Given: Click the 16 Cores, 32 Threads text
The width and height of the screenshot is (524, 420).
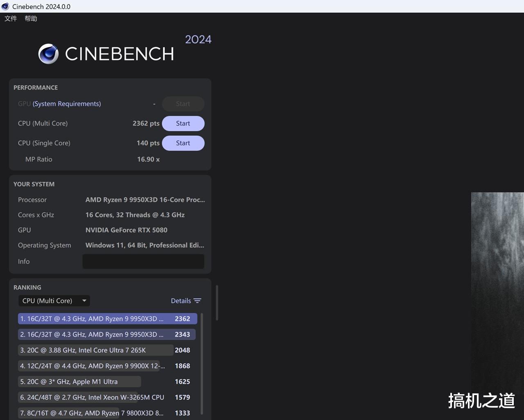Looking at the screenshot, I should pos(135,215).
